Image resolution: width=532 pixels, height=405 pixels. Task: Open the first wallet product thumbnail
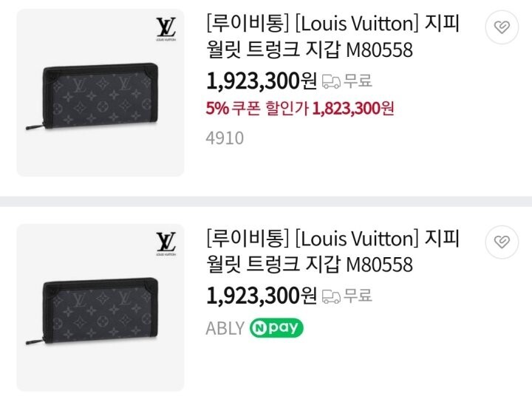coord(100,93)
